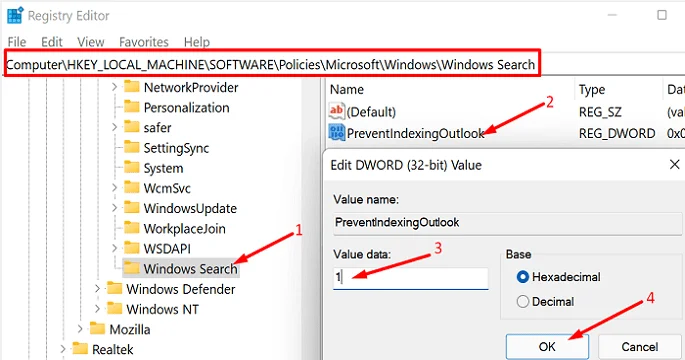Click the registry path address bar
Image resolution: width=685 pixels, height=360 pixels.
point(271,64)
